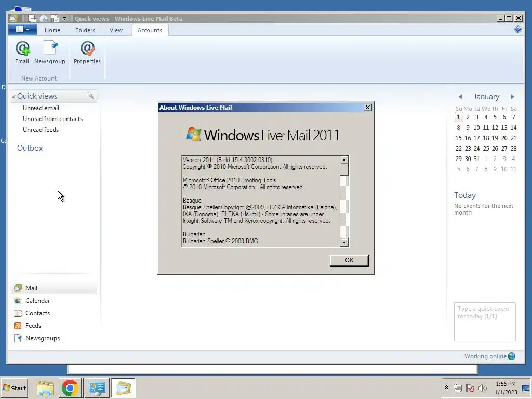The width and height of the screenshot is (532, 399).
Task: Open Unread email quick view
Action: 41,108
